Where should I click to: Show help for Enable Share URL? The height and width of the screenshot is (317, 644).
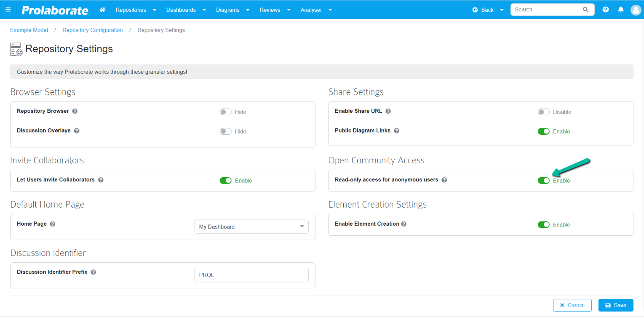point(388,111)
